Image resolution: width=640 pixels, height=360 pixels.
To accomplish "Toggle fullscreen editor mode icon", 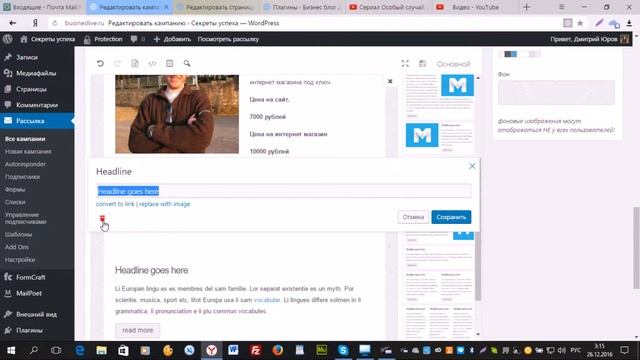I will [405, 63].
